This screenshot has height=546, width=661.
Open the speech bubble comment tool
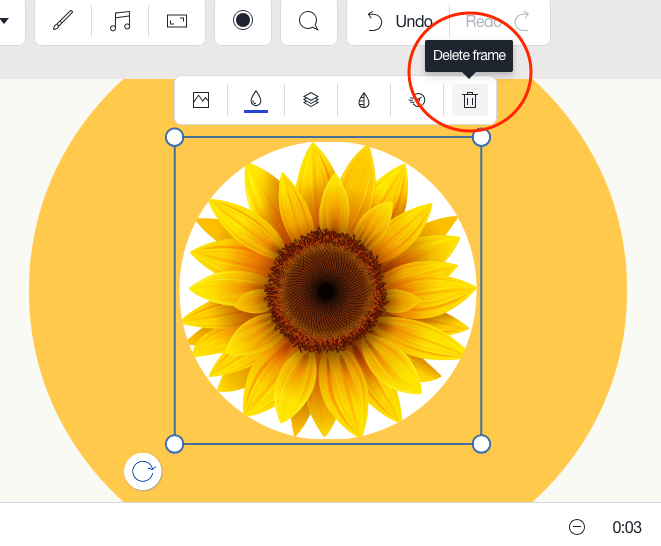pyautogui.click(x=309, y=21)
